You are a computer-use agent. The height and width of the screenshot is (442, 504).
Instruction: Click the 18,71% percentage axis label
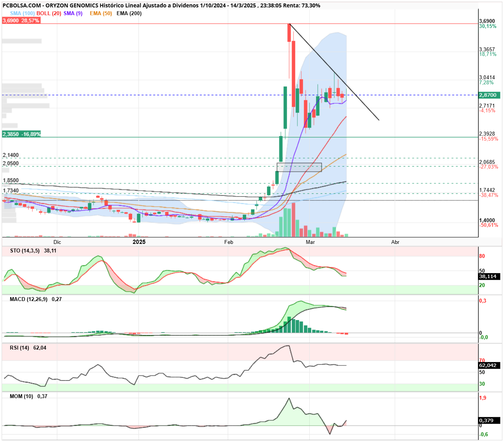coord(488,54)
